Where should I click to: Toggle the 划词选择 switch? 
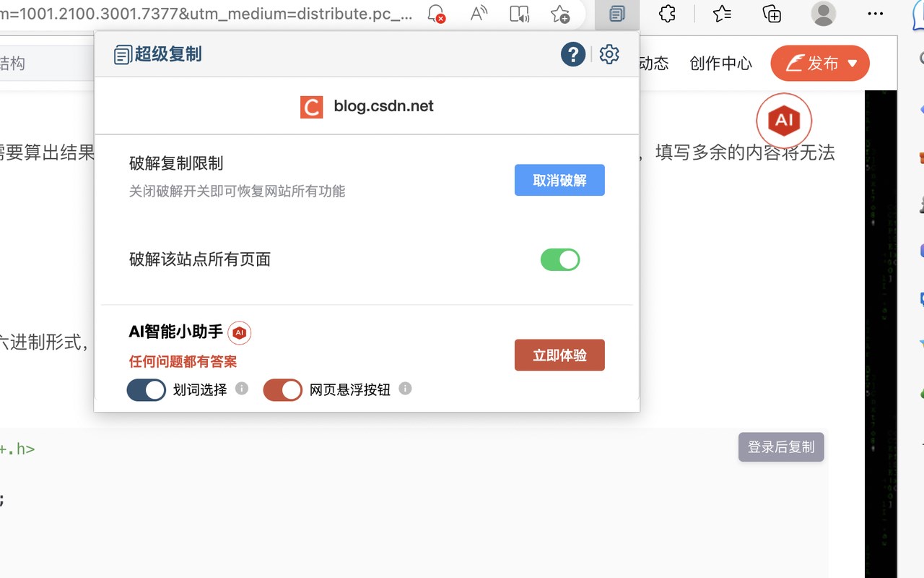[147, 390]
